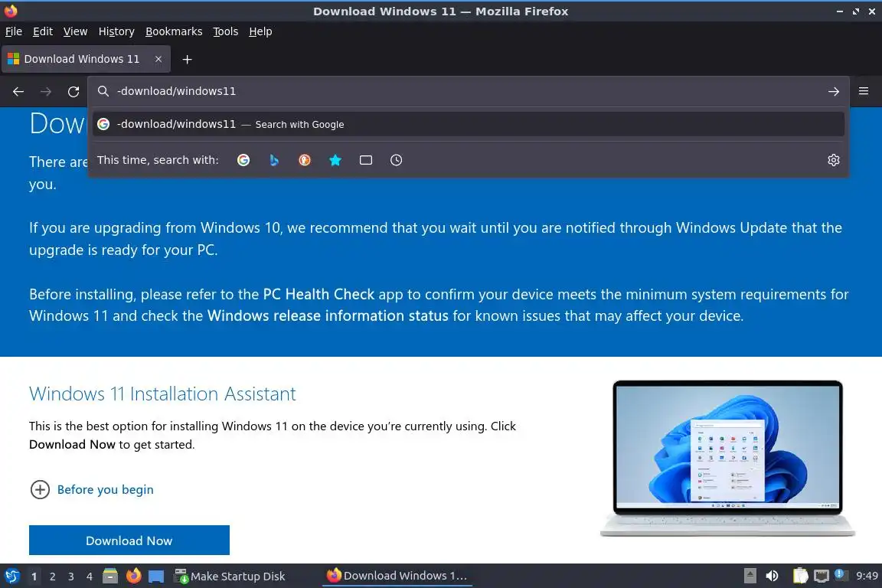Close the Download Windows 11 tab
Image resolution: width=882 pixels, height=588 pixels.
(158, 59)
